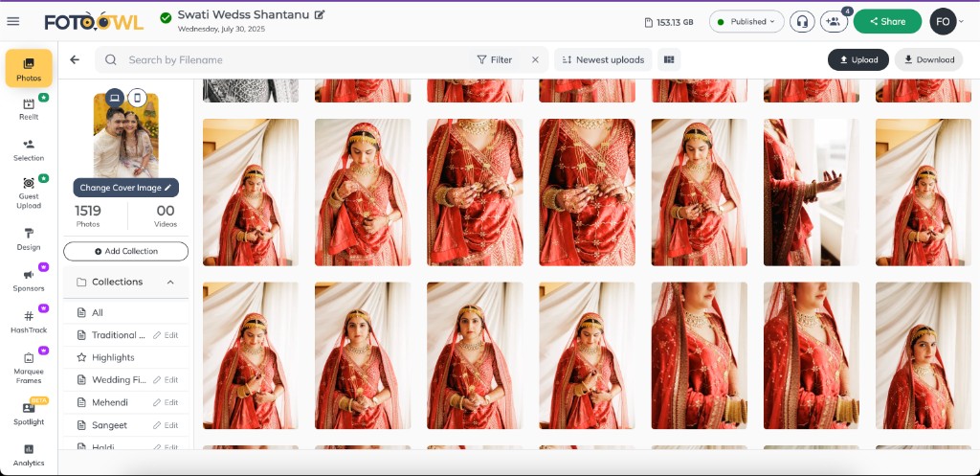Viewport: 980px width, 476px height.
Task: Click Change Cover Image
Action: 125,188
